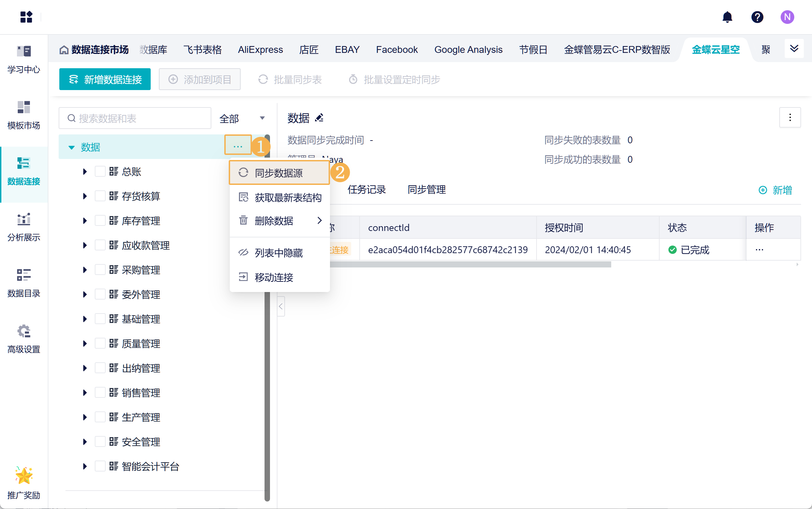Screen dimensions: 812x509
Task: Open the vertical three-dot menu at top right
Action: pyautogui.click(x=790, y=118)
